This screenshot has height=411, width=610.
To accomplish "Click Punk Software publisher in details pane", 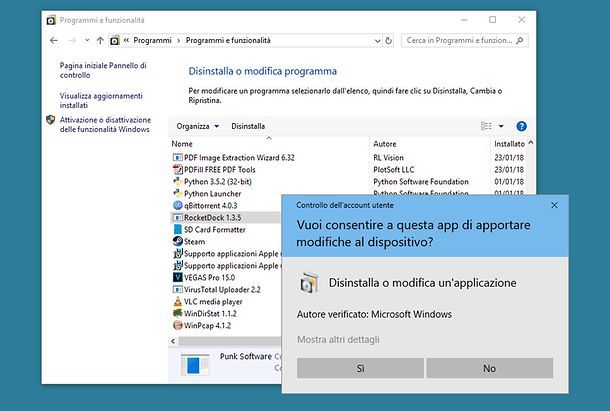I will click(x=246, y=357).
